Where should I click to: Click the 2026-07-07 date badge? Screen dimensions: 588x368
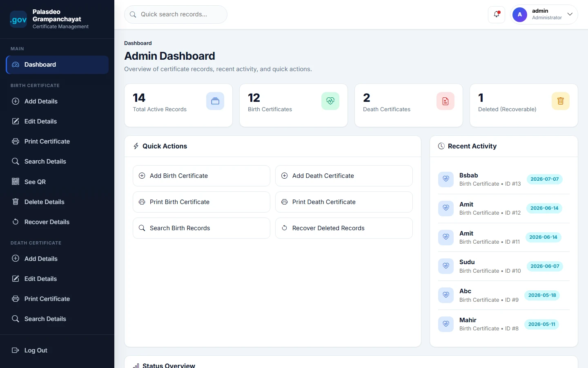pyautogui.click(x=545, y=179)
